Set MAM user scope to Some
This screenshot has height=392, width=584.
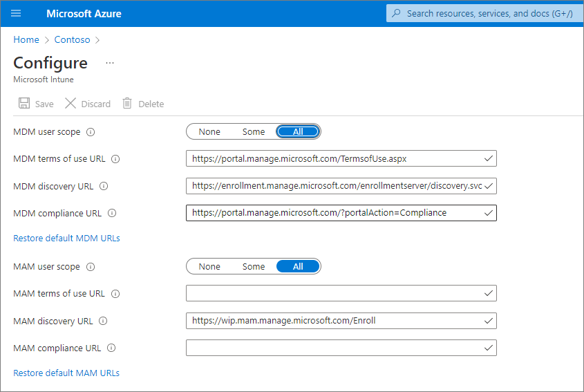254,267
